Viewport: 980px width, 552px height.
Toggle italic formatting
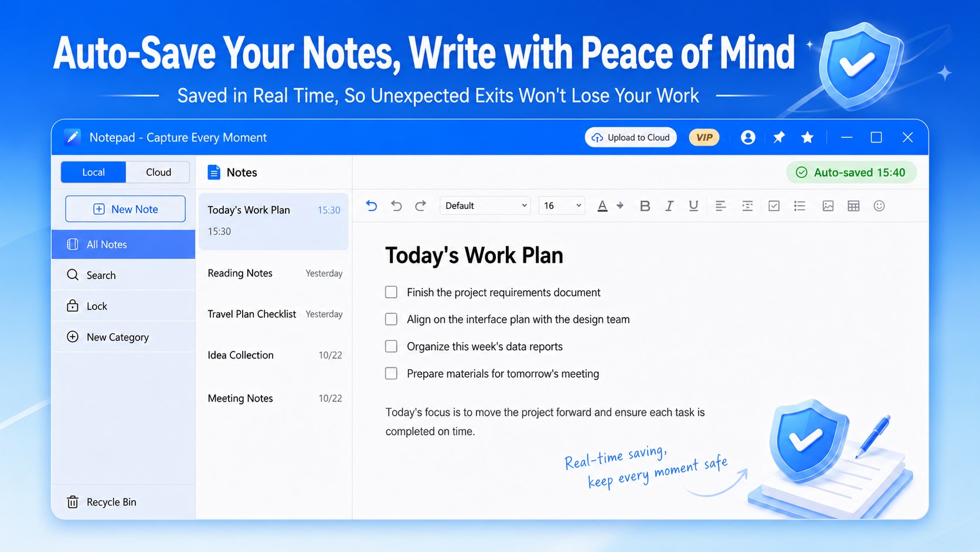[669, 206]
